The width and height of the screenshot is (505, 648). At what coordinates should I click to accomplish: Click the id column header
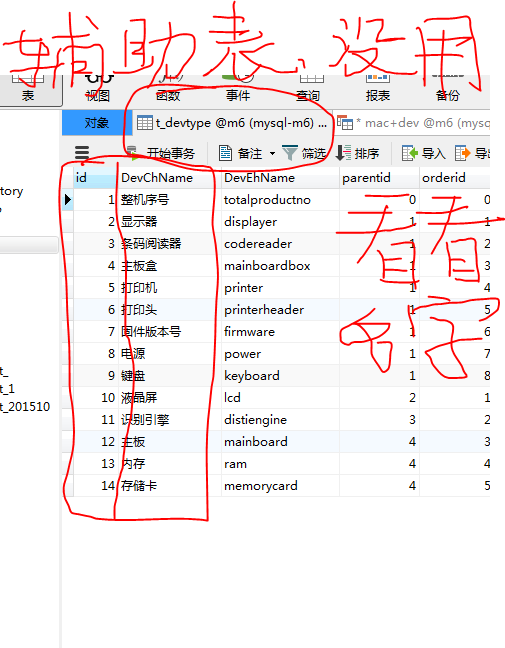95,178
